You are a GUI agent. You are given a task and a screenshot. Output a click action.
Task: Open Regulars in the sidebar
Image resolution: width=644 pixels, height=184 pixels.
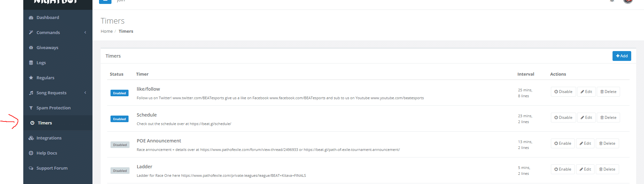tap(58, 78)
